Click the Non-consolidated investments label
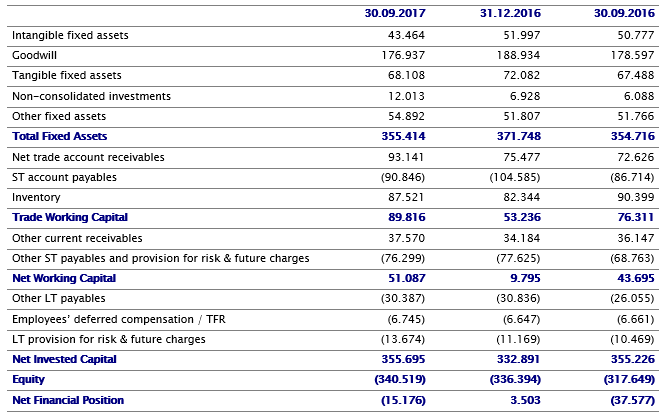 91,96
